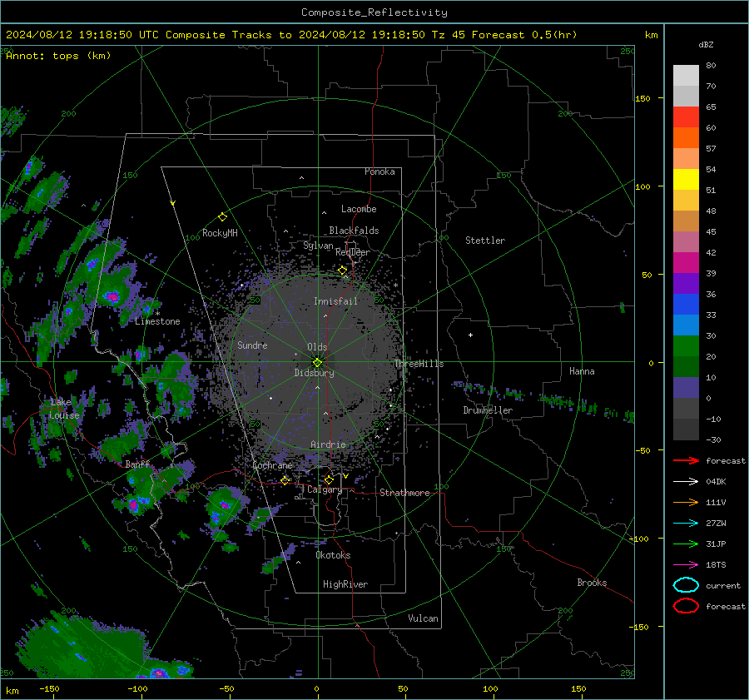749x700 pixels.
Task: Select the red dBZ color swatch
Action: point(686,117)
